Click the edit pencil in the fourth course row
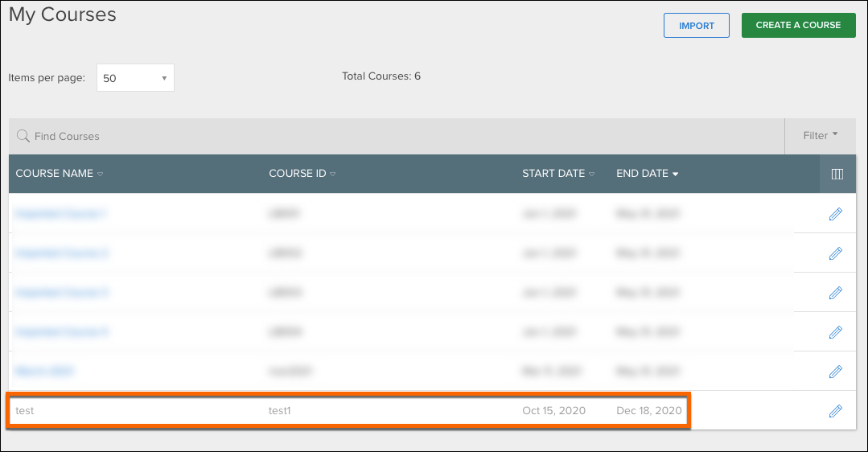This screenshot has width=868, height=452. coord(835,332)
